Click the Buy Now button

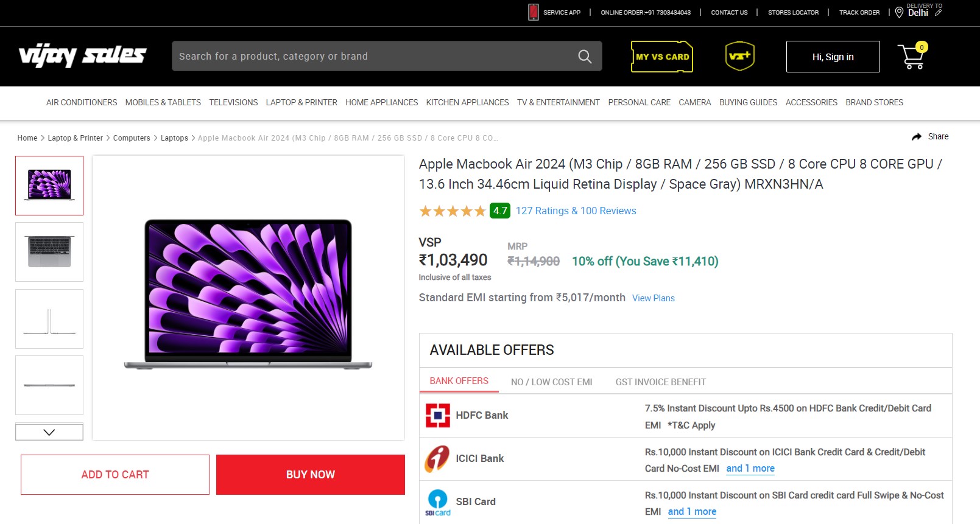pyautogui.click(x=311, y=475)
